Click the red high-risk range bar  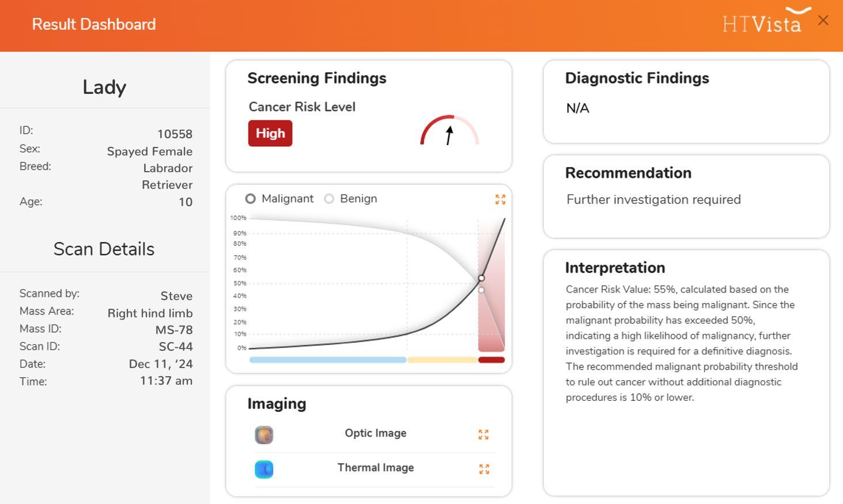(492, 360)
